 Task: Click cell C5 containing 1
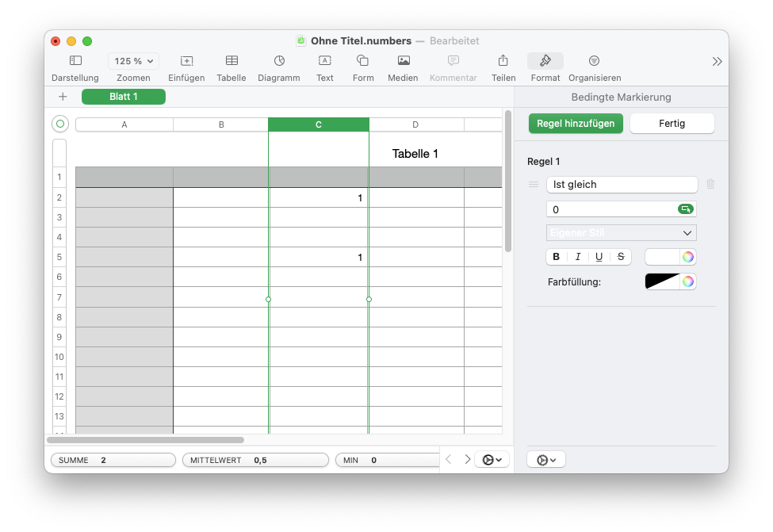tap(319, 257)
